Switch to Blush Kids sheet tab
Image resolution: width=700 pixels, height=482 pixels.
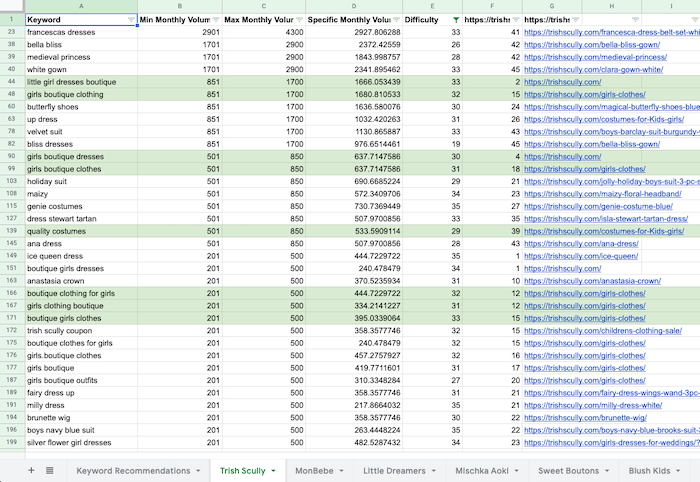pos(649,471)
